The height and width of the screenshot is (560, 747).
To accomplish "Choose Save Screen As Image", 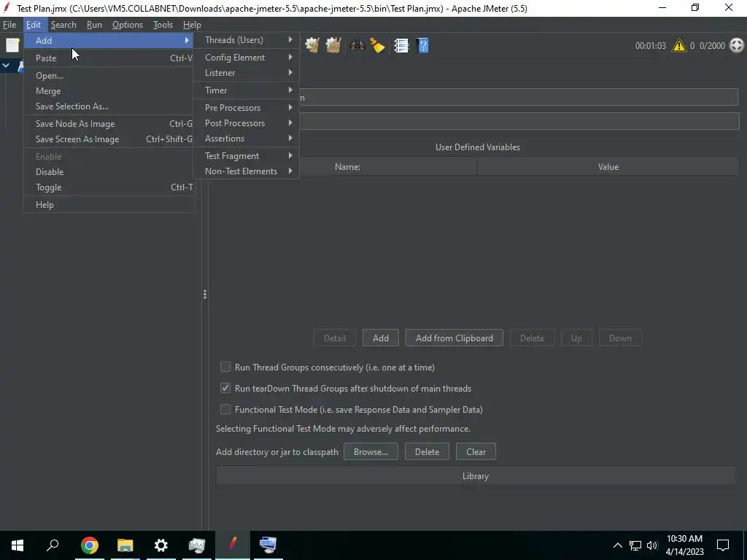I will pyautogui.click(x=109, y=139).
